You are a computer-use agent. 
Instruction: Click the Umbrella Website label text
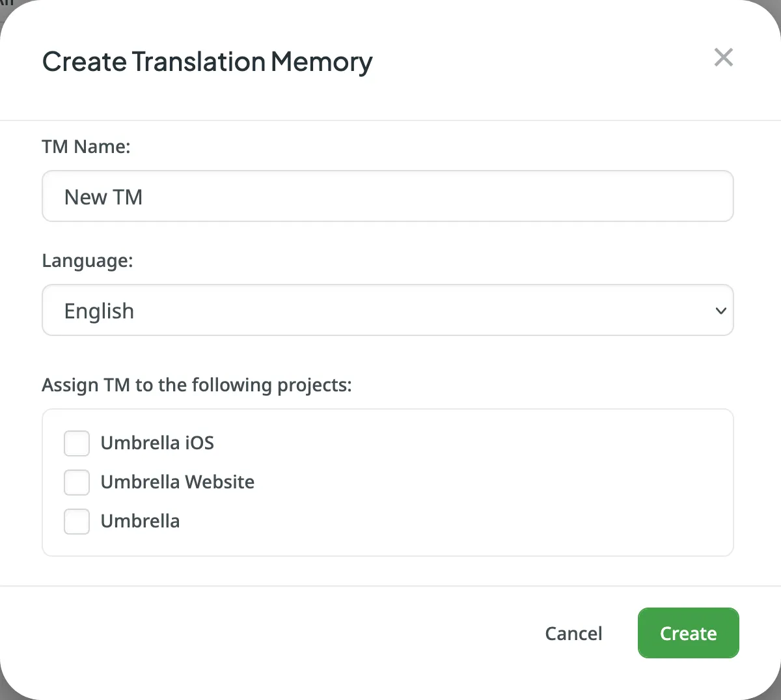[177, 482]
